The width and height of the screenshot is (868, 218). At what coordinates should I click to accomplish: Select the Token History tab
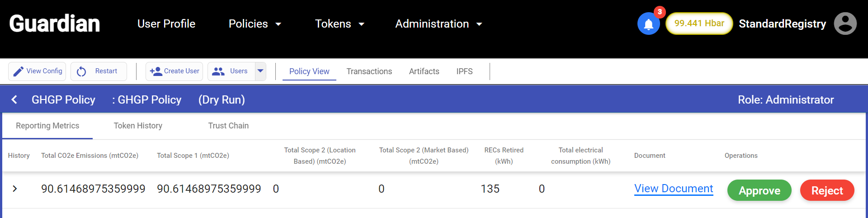138,126
